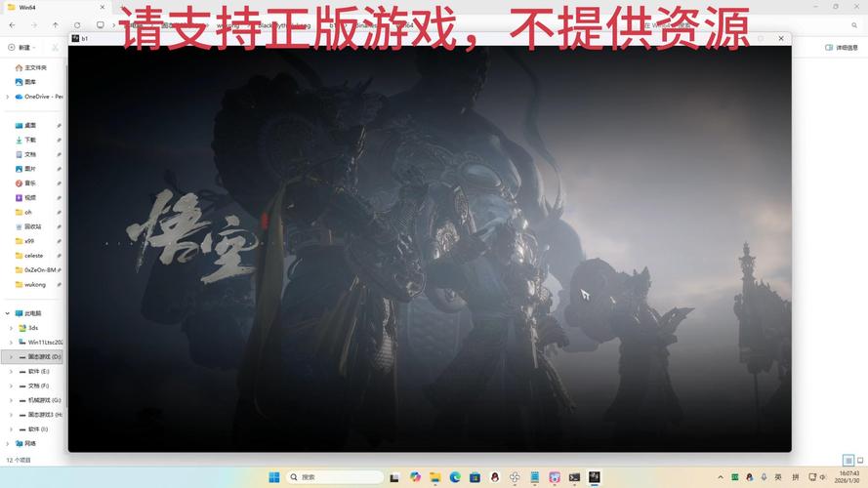The width and height of the screenshot is (868, 488).
Task: Open Microsoft Store from the taskbar
Action: tap(475, 477)
